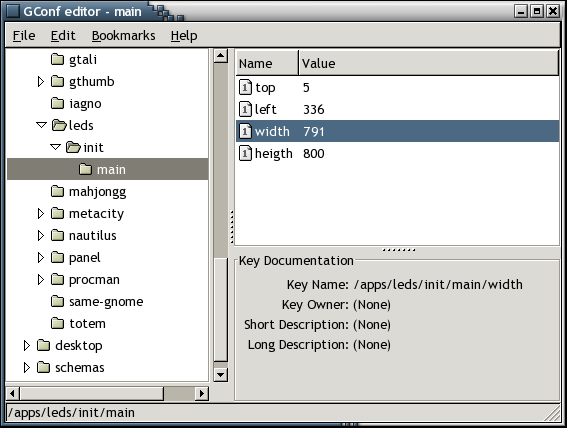Click the mahjongg folder icon

click(x=57, y=191)
